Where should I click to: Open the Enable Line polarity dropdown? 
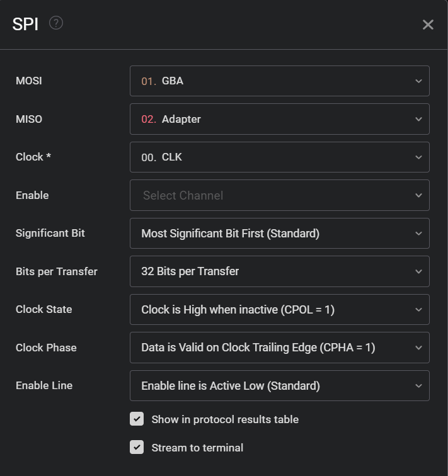tap(279, 386)
